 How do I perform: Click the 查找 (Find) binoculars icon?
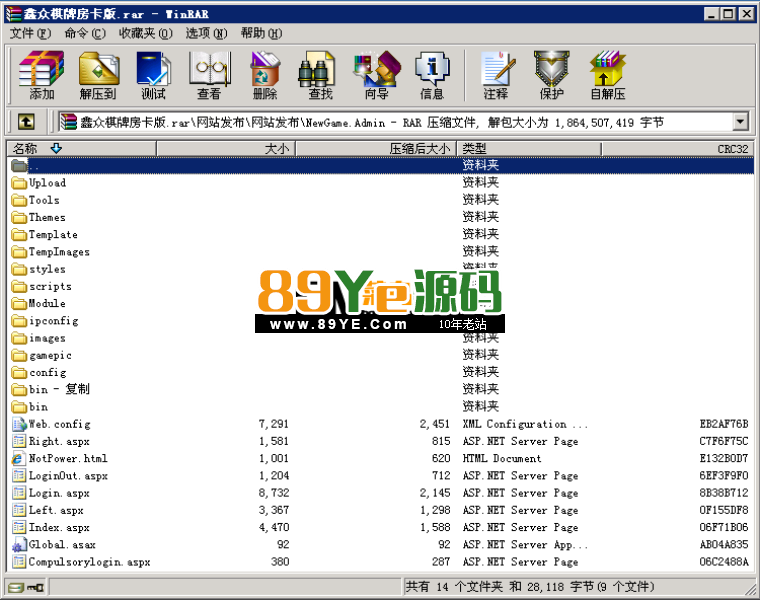316,69
